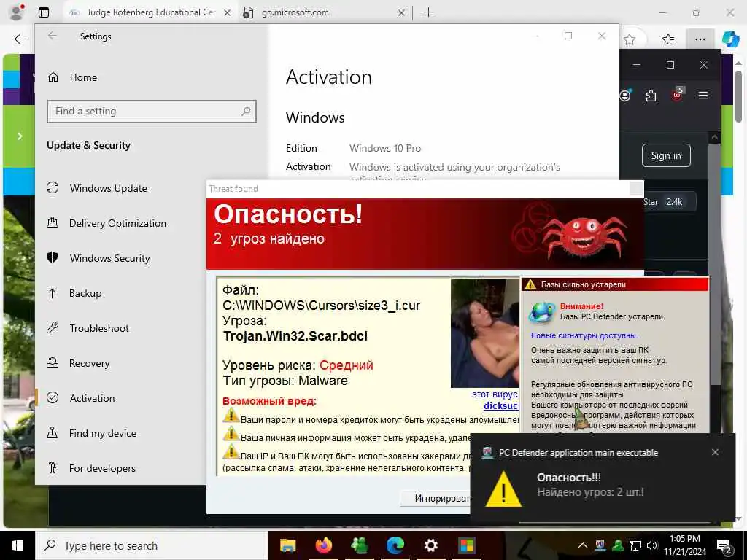Open volume control in system tray
Viewport: 747px width, 560px height.
point(652,545)
